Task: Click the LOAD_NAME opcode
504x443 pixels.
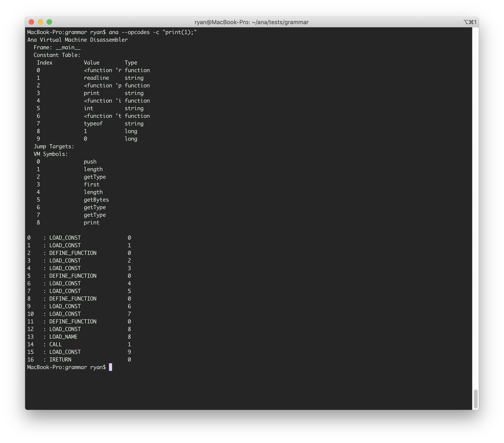Action: [63, 337]
